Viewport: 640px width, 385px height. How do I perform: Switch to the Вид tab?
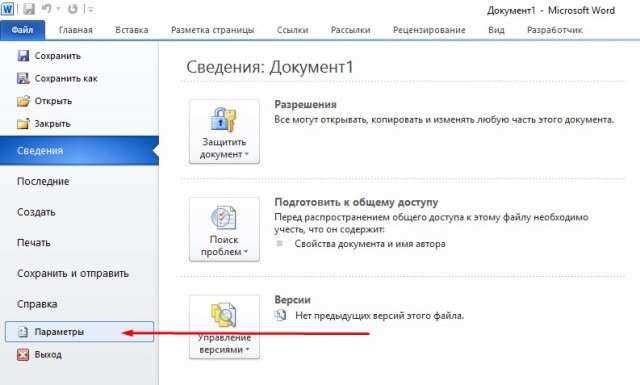[496, 30]
